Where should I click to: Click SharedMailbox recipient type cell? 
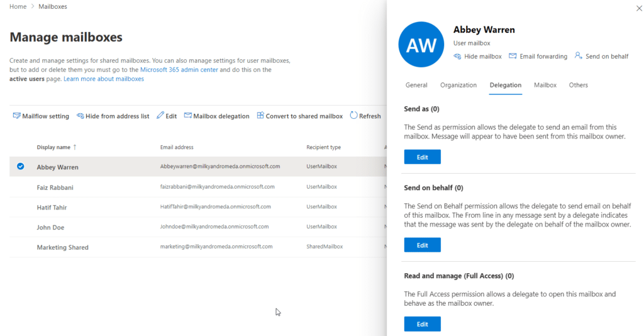(325, 247)
